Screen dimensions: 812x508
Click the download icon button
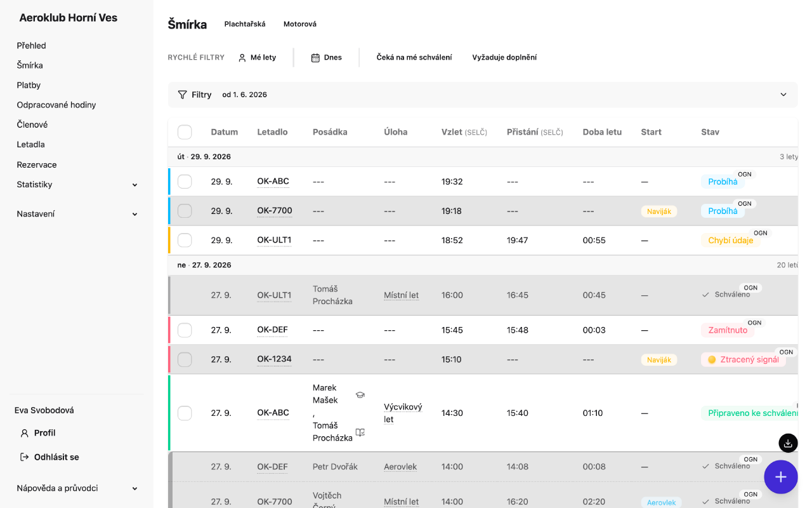(787, 443)
